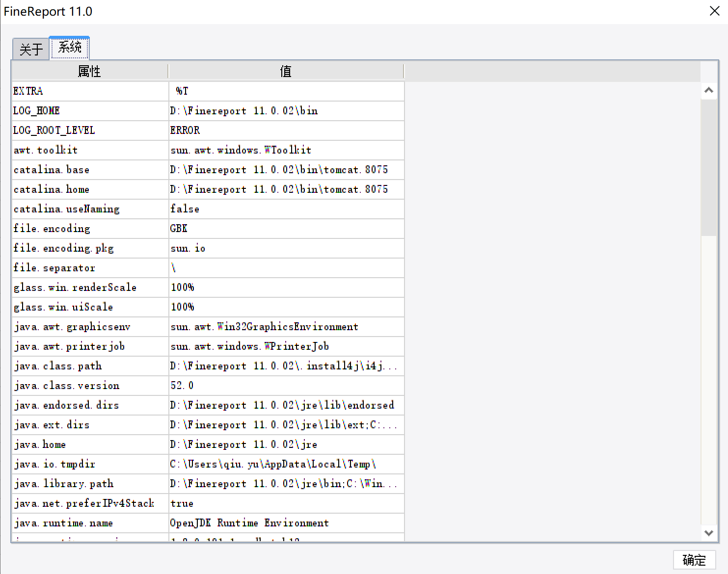
Task: Click the 100% value for glass.win.renderScale
Action: point(183,287)
